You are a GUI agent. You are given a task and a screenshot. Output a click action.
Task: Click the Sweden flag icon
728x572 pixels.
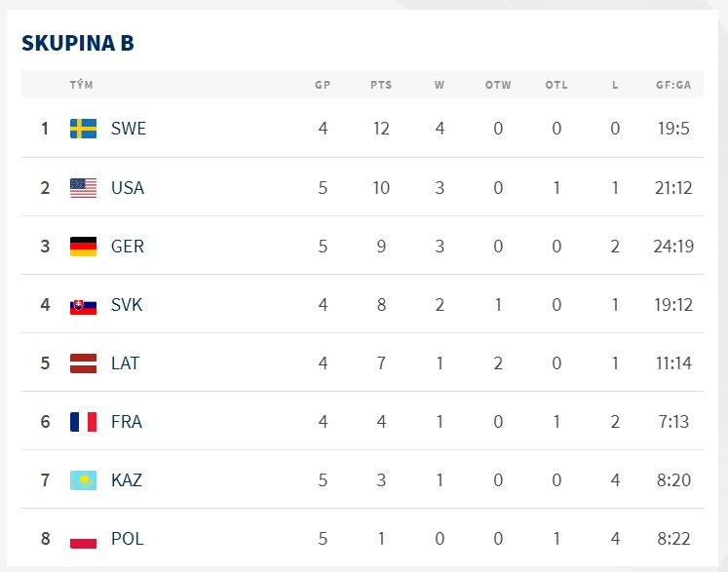point(83,129)
